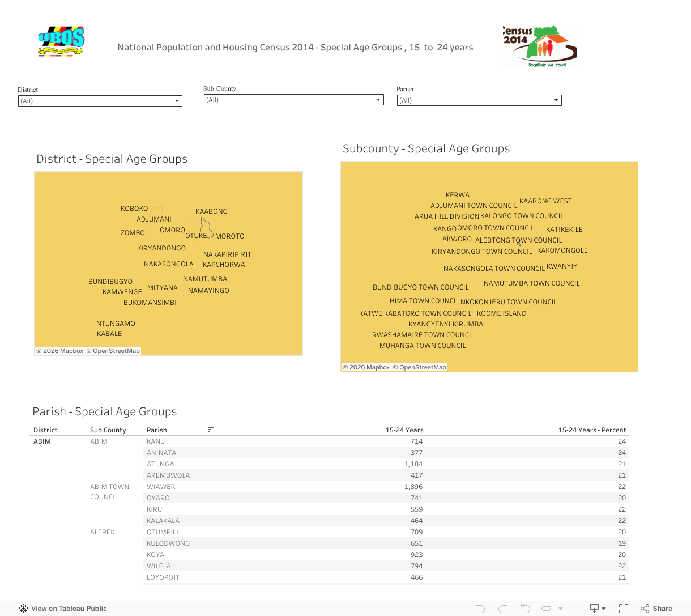The height and width of the screenshot is (616, 691).
Task: Open the Mapbox link on subcounty map
Action: (x=366, y=367)
